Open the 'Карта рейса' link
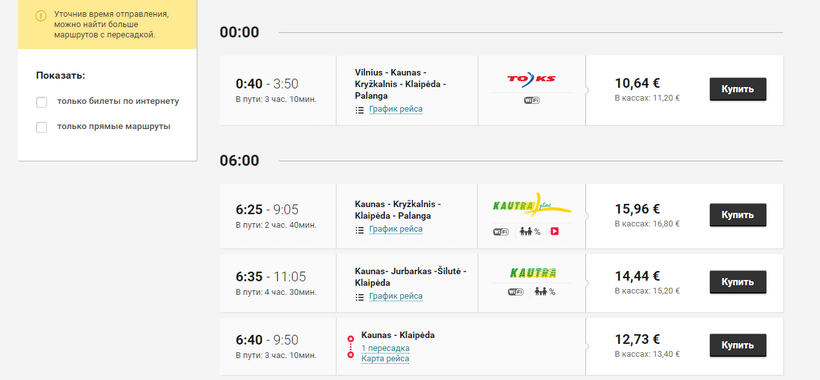Image resolution: width=820 pixels, height=380 pixels. pos(385,359)
